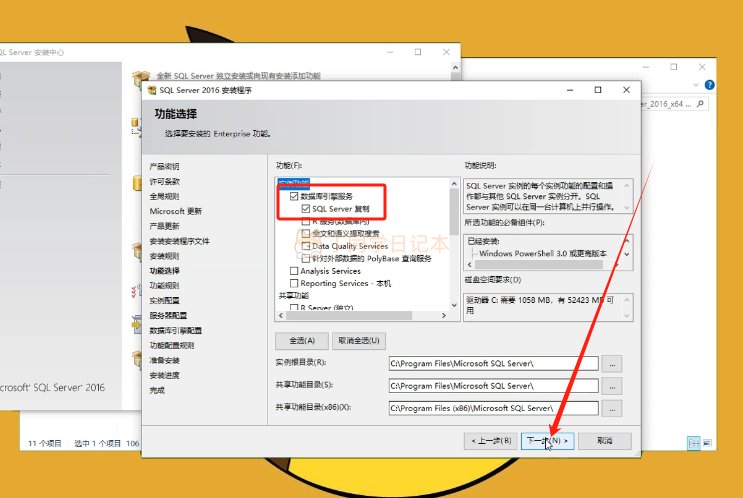Viewport: 743px width, 498px height.
Task: Click the 11 个项目 status bar text
Action: 45,444
